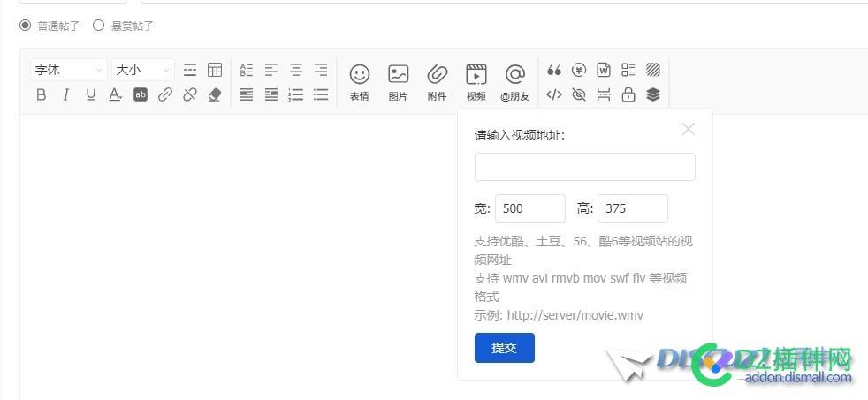Viewport: 868px width, 400px height.
Task: Click the 视频 video insert button
Action: (476, 82)
